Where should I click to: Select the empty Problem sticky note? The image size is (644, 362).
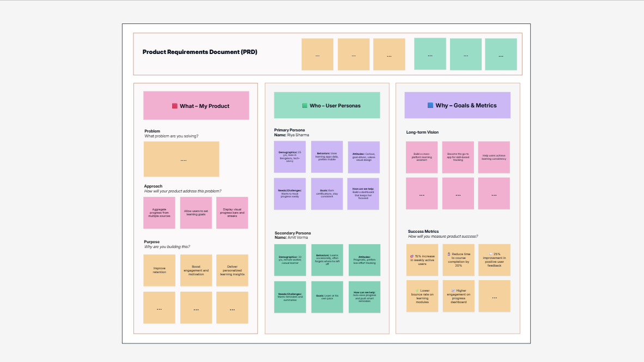pos(181,159)
